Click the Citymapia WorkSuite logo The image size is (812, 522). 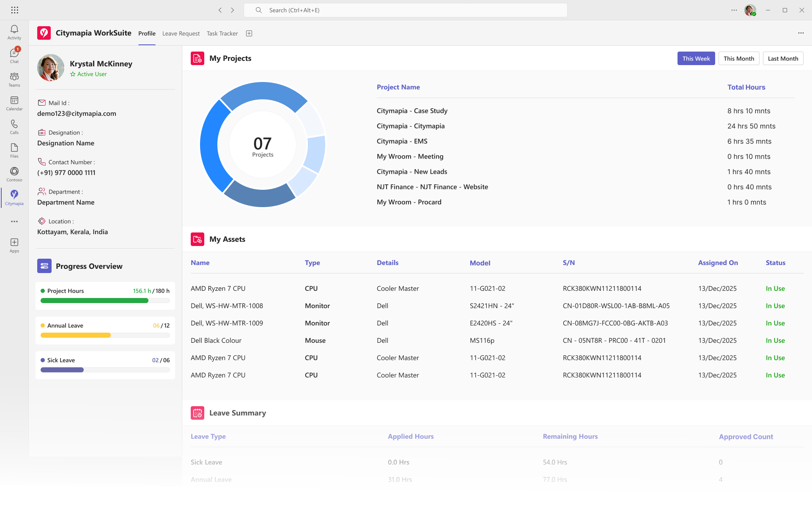click(x=44, y=33)
